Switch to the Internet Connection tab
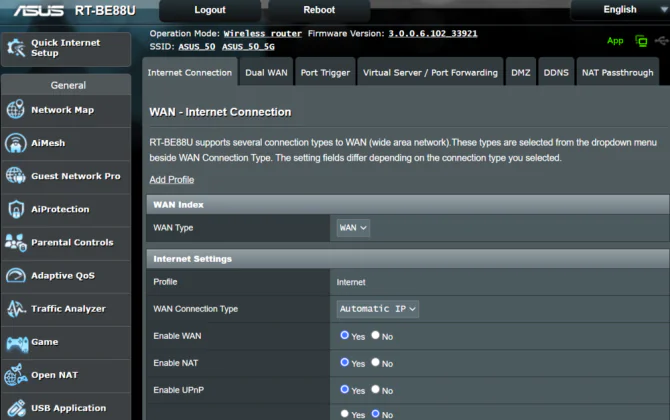Image resolution: width=670 pixels, height=420 pixels. point(190,72)
